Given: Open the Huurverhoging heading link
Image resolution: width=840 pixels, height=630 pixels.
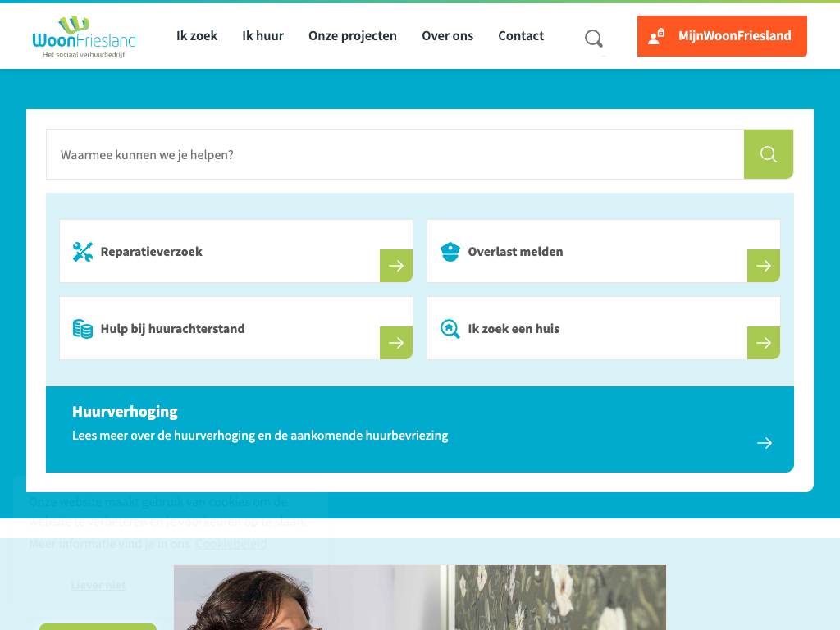Looking at the screenshot, I should click(x=125, y=412).
